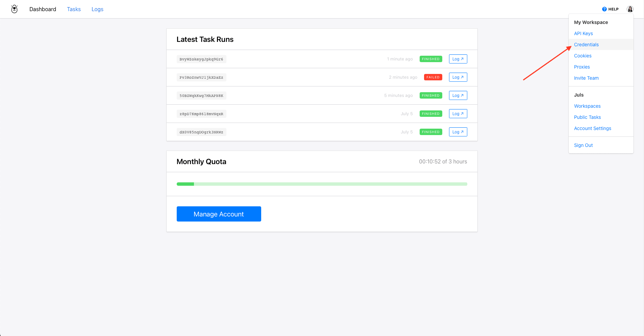The image size is (644, 336).
Task: Click the Monthly Quota progress bar
Action: (322, 184)
